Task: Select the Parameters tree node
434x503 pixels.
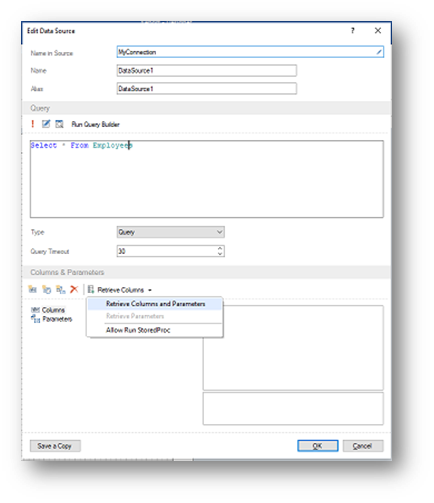Action: [52, 319]
